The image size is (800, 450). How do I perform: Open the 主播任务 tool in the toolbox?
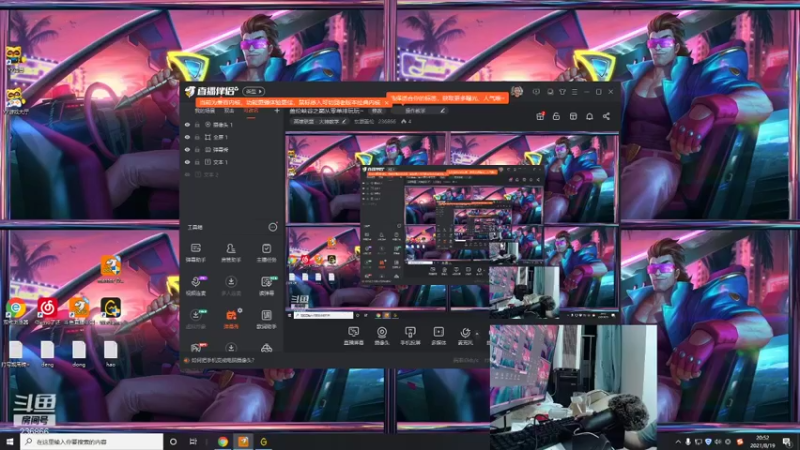266,253
